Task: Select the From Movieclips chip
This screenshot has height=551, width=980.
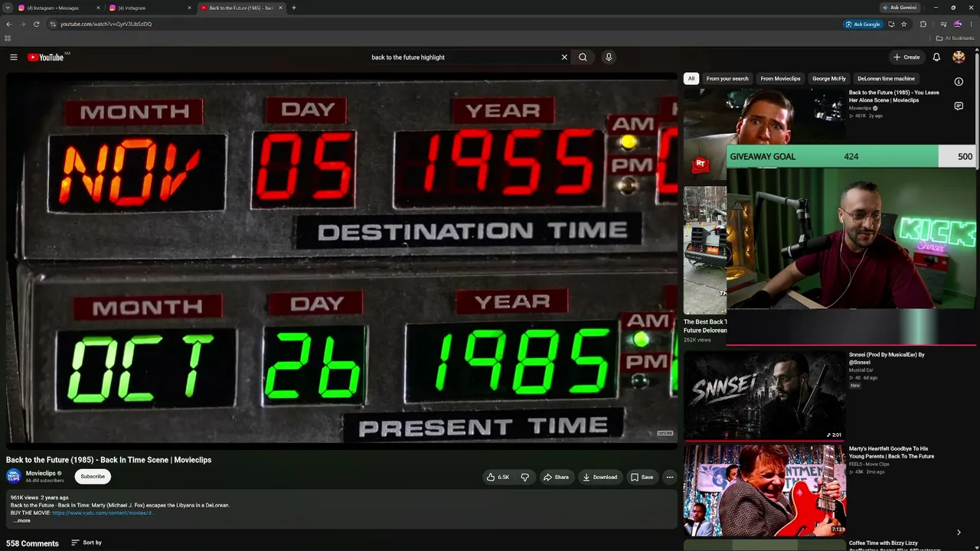Action: pyautogui.click(x=780, y=79)
